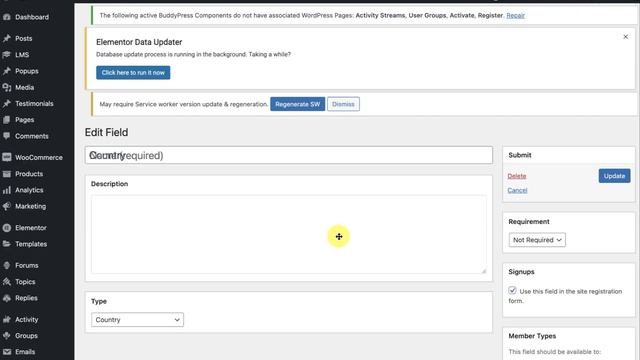Click the Groups icon in sidebar

coord(7,336)
